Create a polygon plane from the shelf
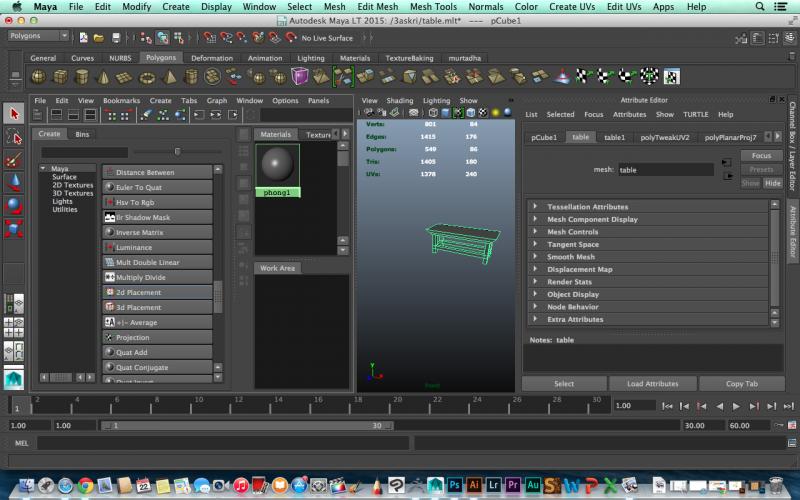This screenshot has width=800, height=500. coord(124,78)
